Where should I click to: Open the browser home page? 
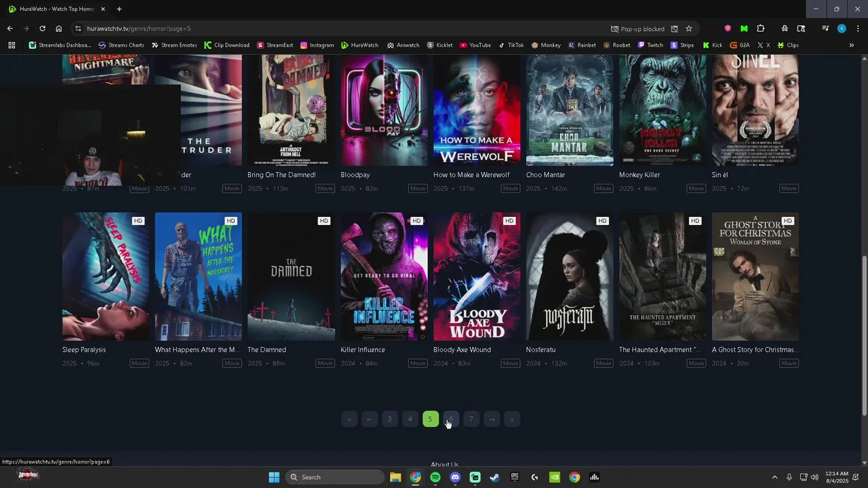[58, 28]
